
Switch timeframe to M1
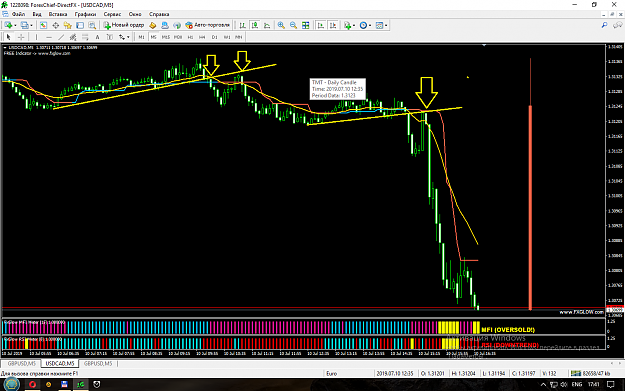pos(141,37)
